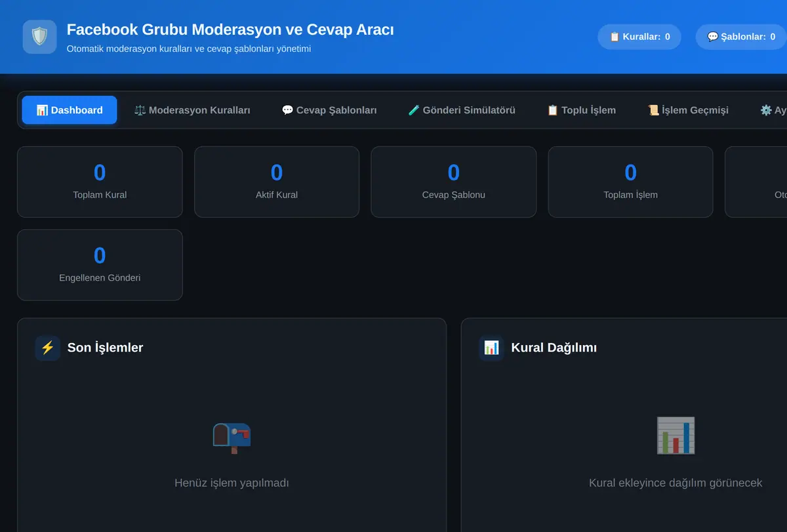Click the chart icon beside Kural Dağılımı
The height and width of the screenshot is (532, 787).
coord(491,348)
